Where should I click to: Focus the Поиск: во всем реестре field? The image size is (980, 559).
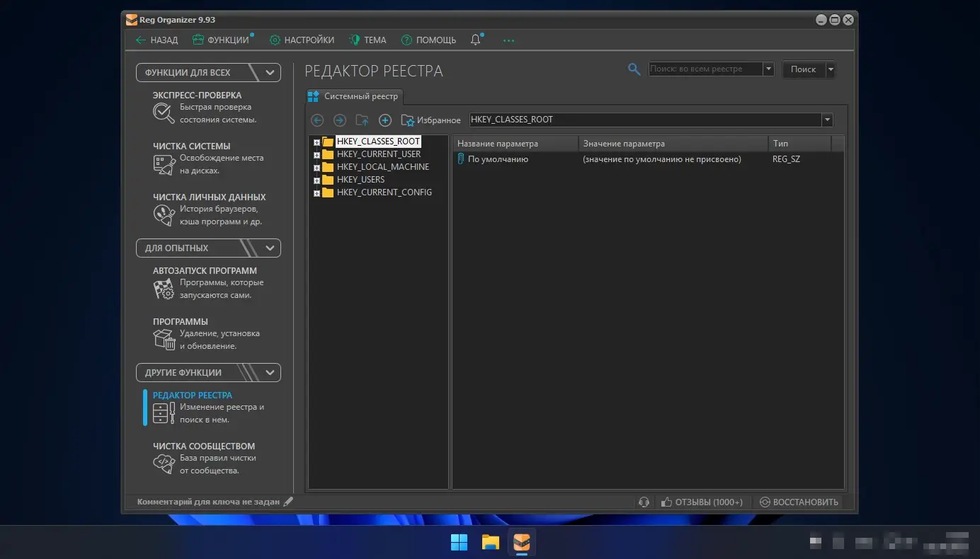point(706,69)
